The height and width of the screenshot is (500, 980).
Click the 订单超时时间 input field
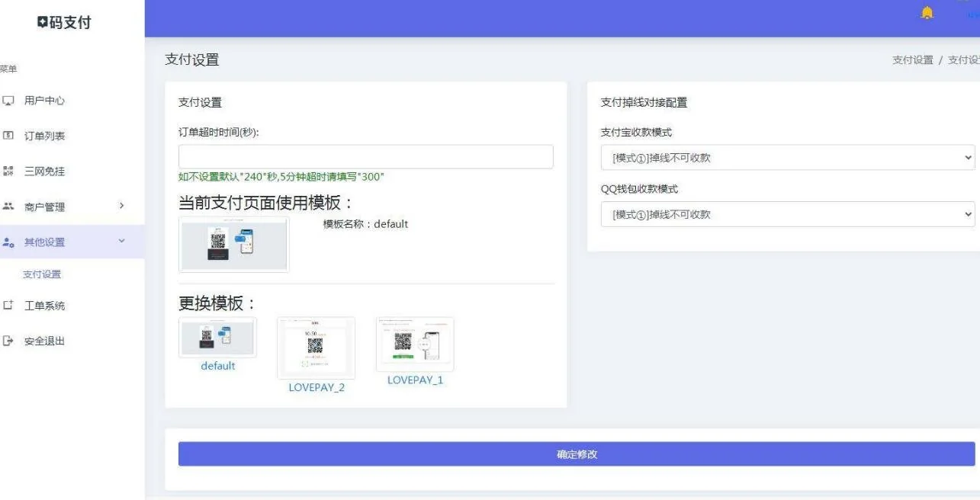pos(365,157)
